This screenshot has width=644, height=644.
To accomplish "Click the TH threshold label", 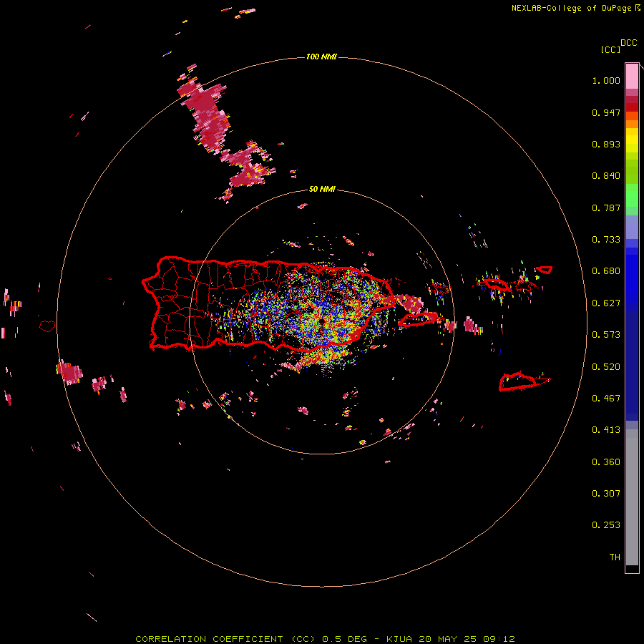I will tap(615, 557).
